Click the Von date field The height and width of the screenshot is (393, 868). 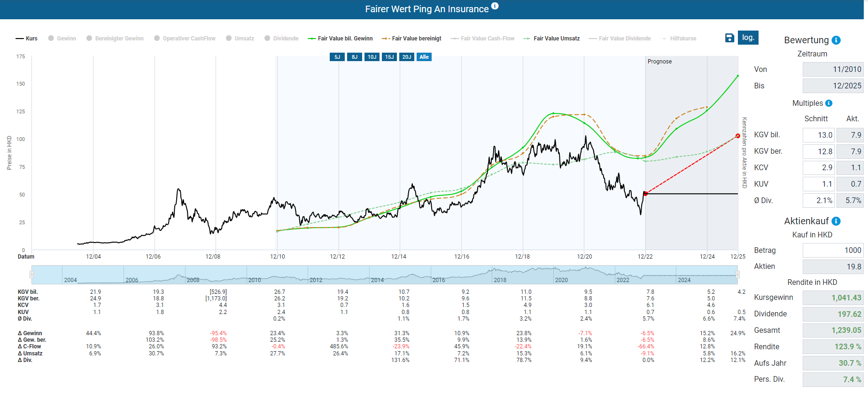[x=832, y=70]
